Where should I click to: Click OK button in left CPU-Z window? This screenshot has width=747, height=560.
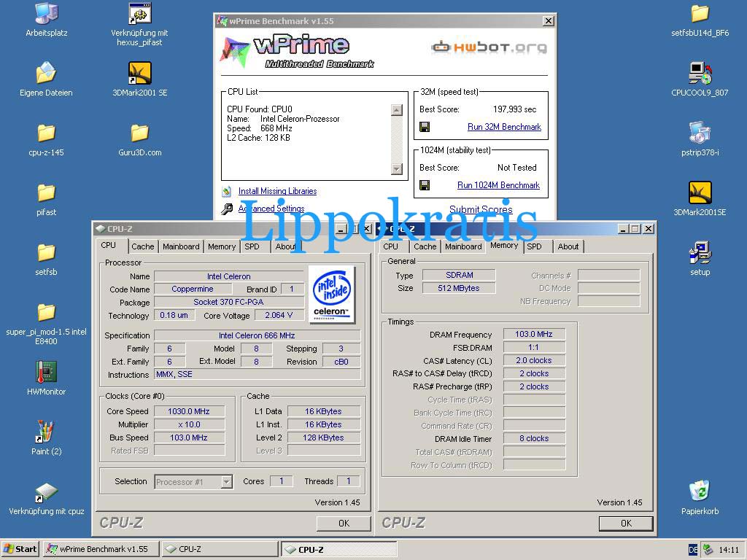point(344,524)
